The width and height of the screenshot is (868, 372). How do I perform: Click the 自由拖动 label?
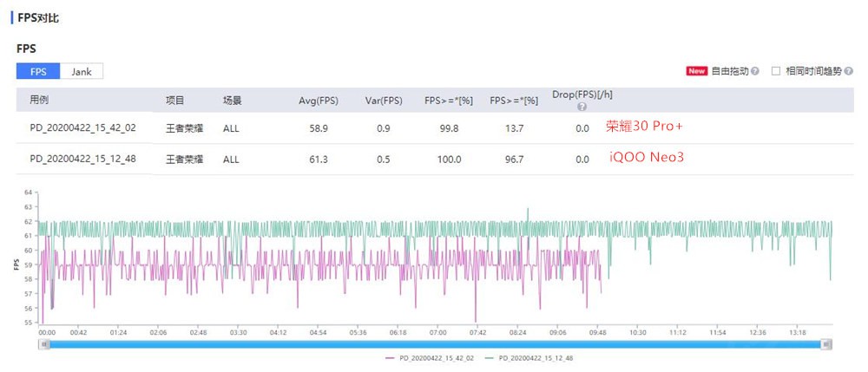[x=730, y=71]
